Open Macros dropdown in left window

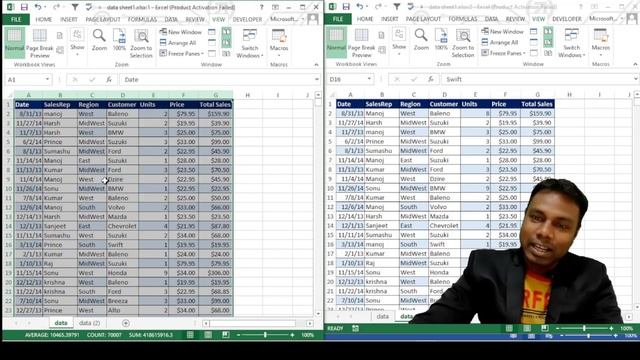[x=279, y=42]
